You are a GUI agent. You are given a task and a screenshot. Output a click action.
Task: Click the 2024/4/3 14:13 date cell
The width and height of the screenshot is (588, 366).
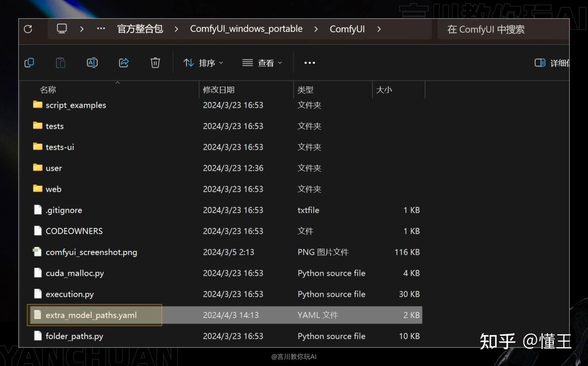click(231, 315)
